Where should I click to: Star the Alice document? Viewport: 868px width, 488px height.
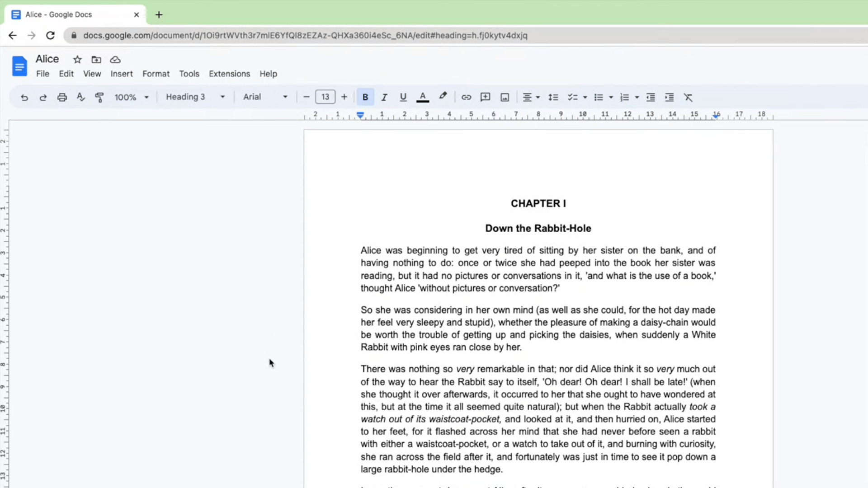(77, 60)
